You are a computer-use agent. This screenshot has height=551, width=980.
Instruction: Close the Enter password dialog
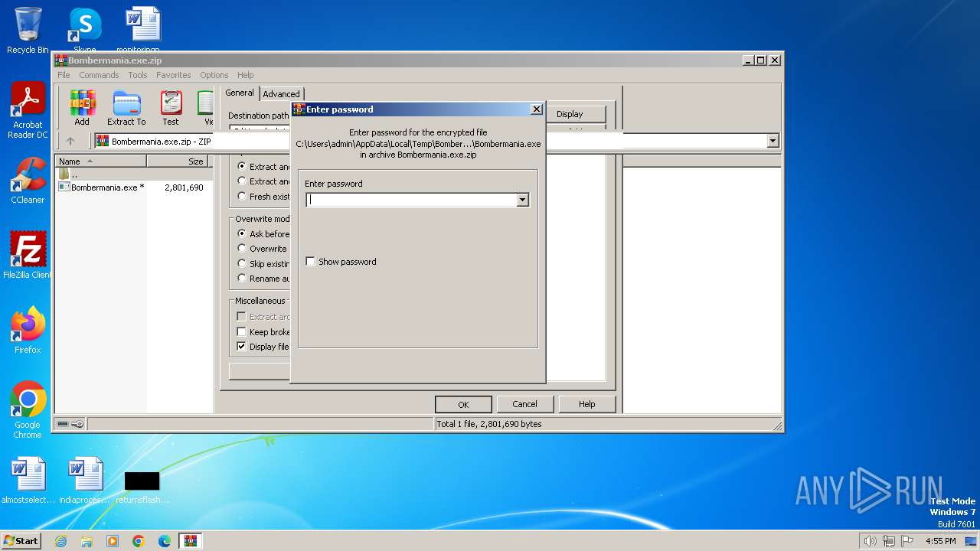[536, 109]
